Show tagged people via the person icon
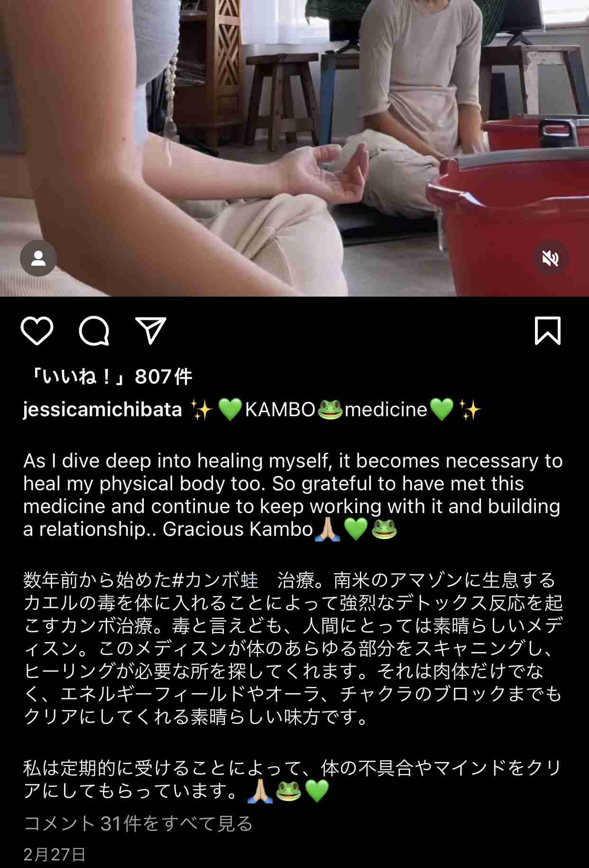Image resolution: width=589 pixels, height=868 pixels. click(38, 259)
